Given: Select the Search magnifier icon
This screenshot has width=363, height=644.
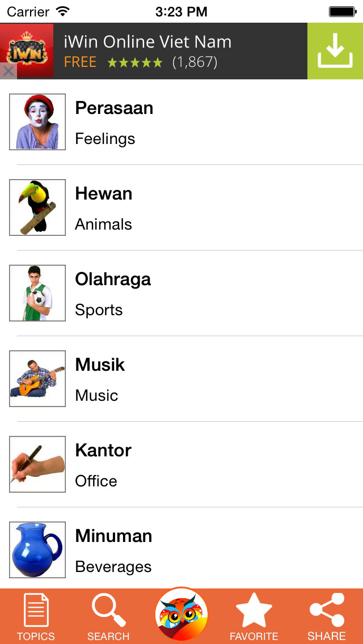Looking at the screenshot, I should (x=108, y=615).
